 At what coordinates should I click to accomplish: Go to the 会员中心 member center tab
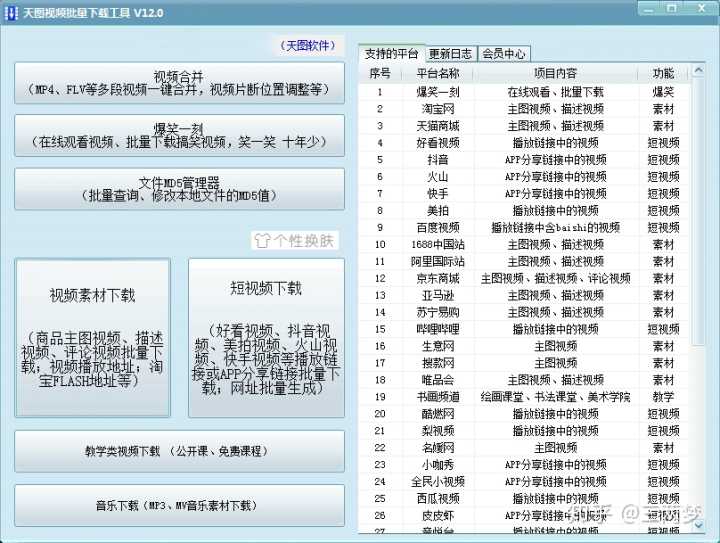tap(504, 54)
